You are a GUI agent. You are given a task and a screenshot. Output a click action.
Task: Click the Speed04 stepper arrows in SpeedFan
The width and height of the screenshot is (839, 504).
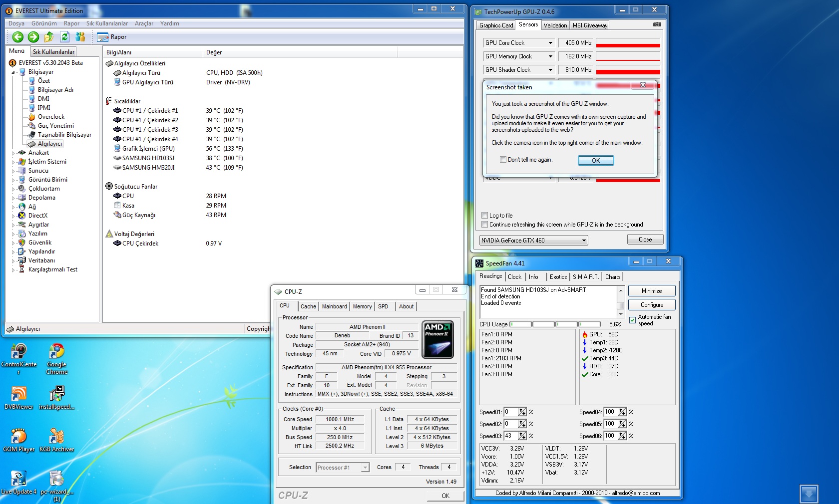click(622, 412)
